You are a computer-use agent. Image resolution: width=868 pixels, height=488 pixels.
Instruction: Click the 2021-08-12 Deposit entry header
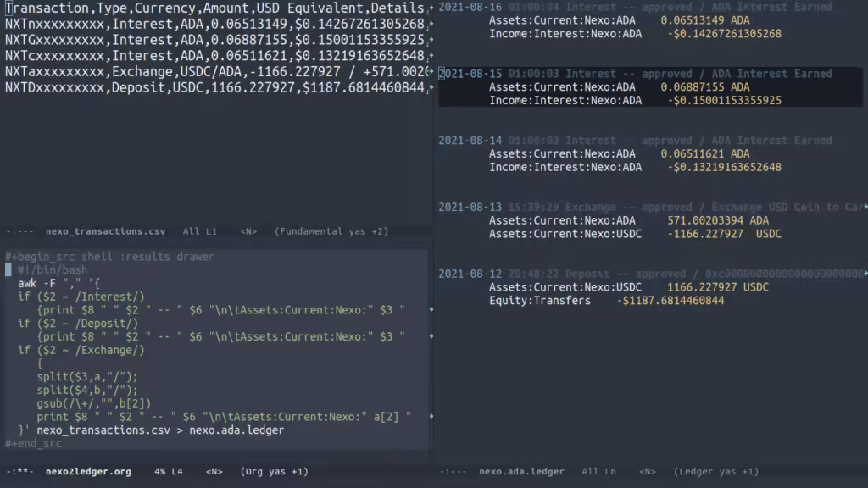click(x=652, y=274)
